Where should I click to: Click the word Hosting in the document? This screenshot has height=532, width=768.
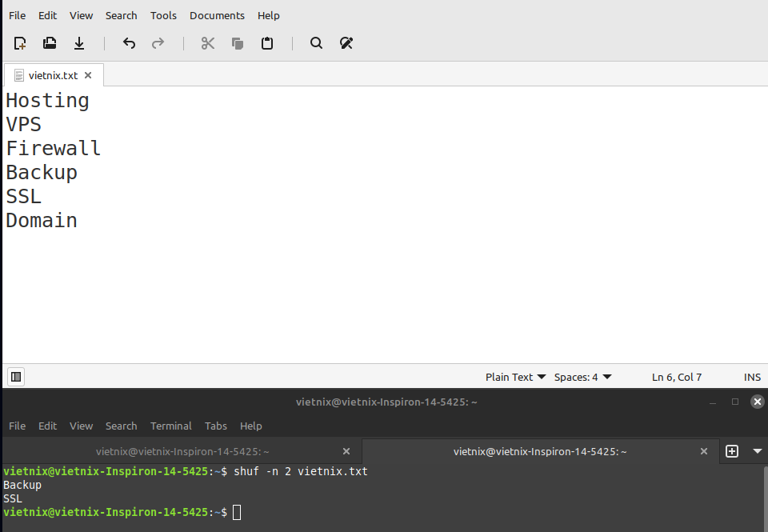coord(47,101)
